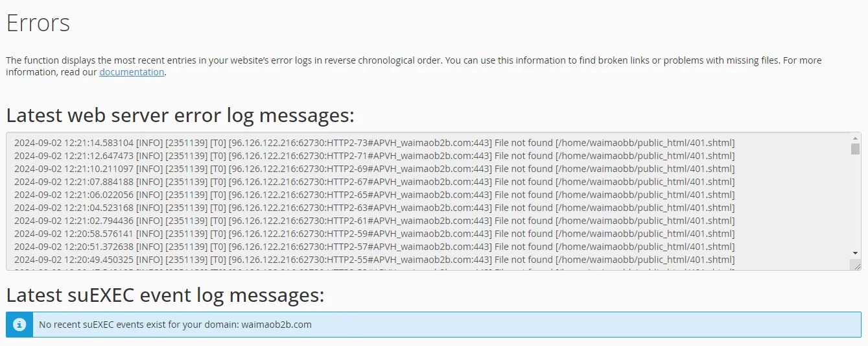This screenshot has height=346, width=868.
Task: Click the blue info icon beside suEXEC notice
Action: 19,325
